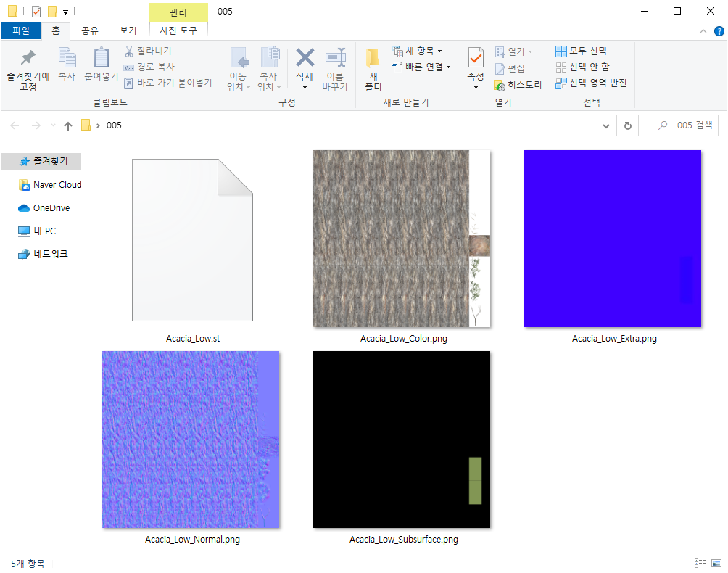
Task: Select the Acacia_Low_Subsurface.png thumbnail
Action: (402, 440)
